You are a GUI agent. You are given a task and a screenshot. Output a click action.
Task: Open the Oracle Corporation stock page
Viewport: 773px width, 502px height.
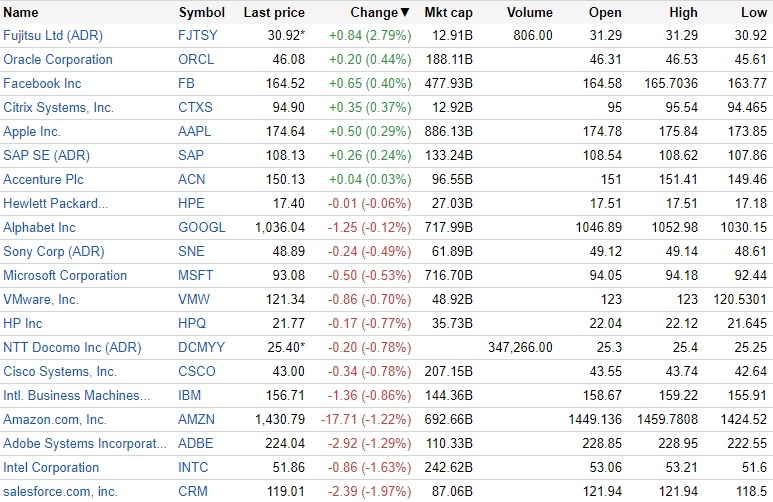[x=58, y=59]
